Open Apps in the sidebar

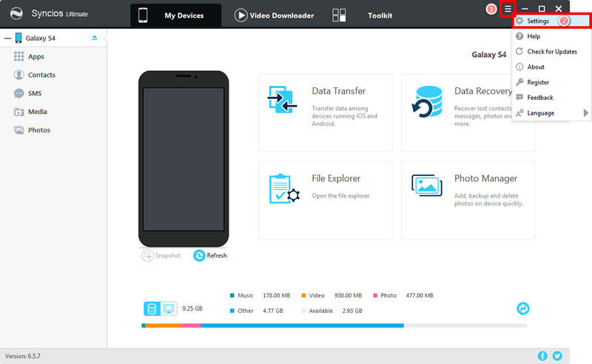coord(36,56)
